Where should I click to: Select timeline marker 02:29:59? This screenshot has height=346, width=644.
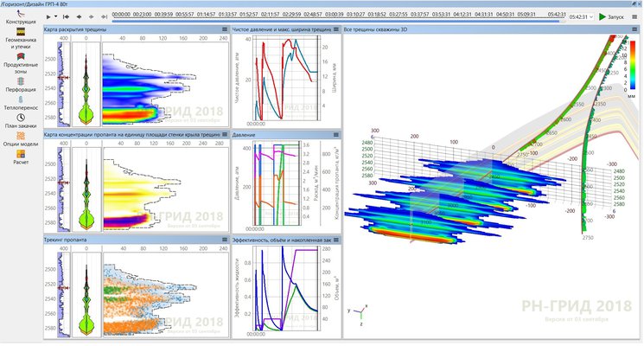point(291,15)
